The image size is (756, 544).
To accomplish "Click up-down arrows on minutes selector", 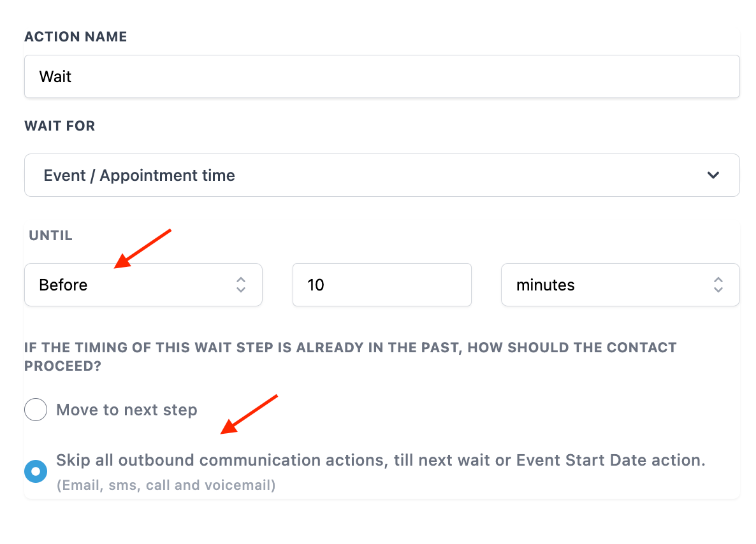I will (x=718, y=285).
